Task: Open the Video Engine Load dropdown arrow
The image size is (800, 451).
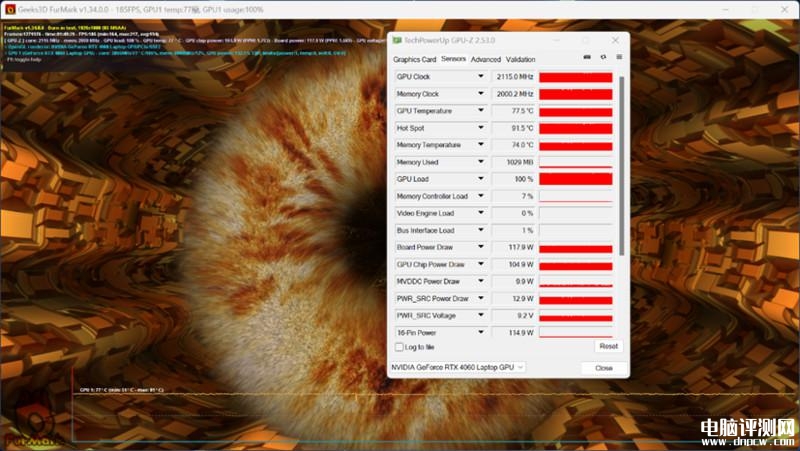Action: click(481, 213)
